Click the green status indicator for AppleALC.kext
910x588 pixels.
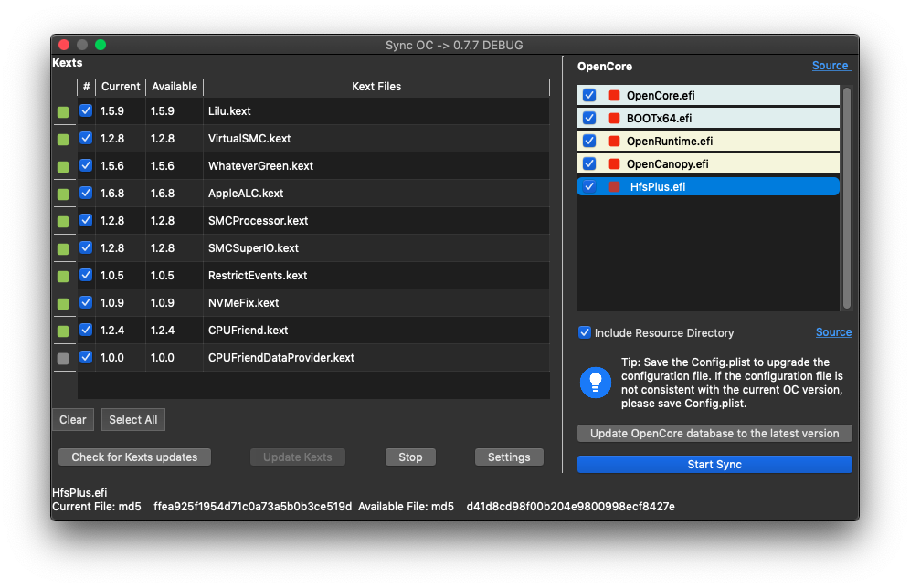coord(63,194)
